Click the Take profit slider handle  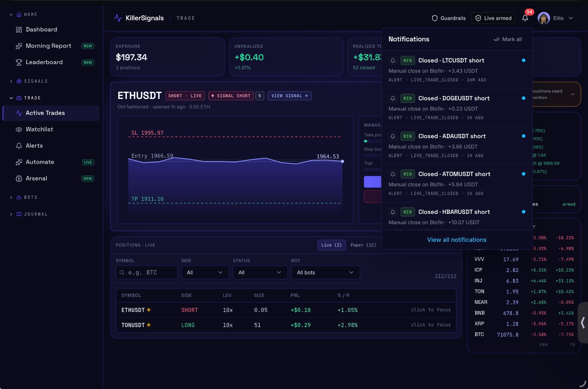pos(365,141)
